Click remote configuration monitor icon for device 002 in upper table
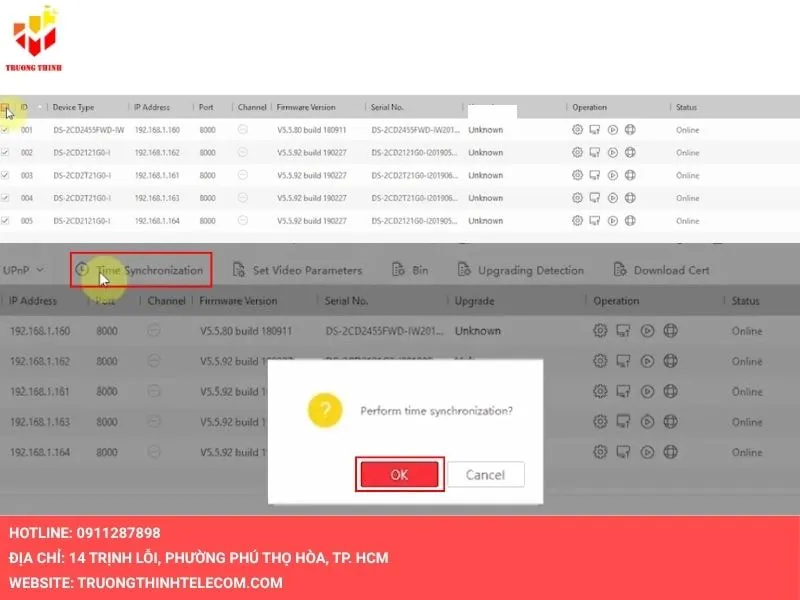The image size is (800, 600). [594, 153]
